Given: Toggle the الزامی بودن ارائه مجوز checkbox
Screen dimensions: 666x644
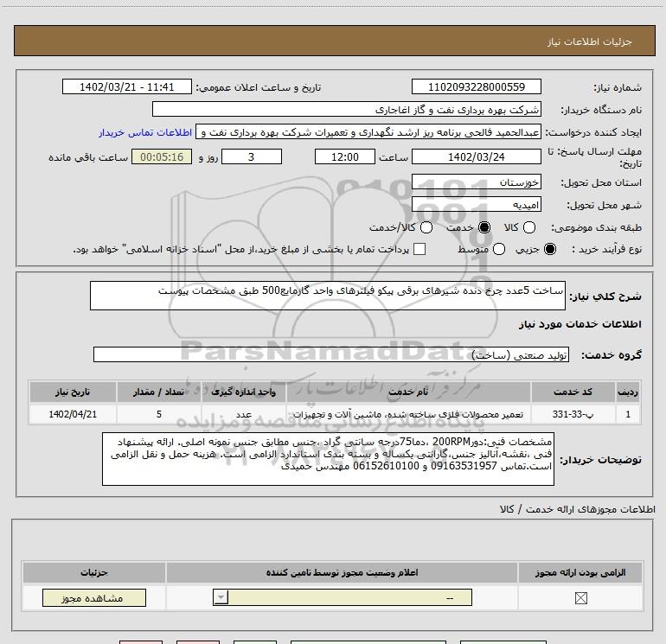Looking at the screenshot, I should [x=580, y=598].
